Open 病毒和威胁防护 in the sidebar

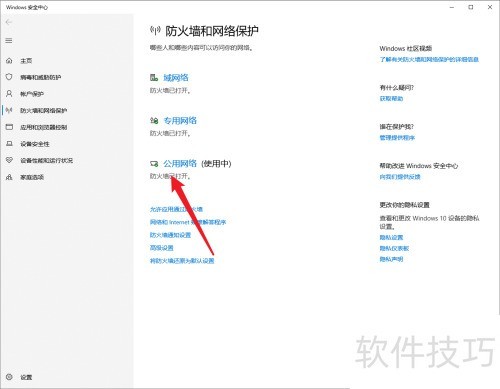tap(40, 77)
